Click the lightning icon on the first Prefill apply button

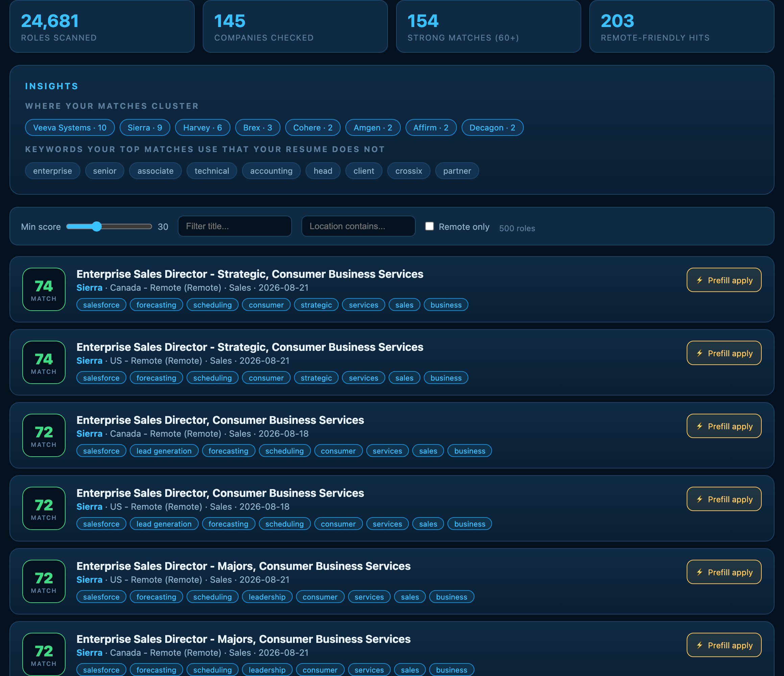(x=700, y=280)
